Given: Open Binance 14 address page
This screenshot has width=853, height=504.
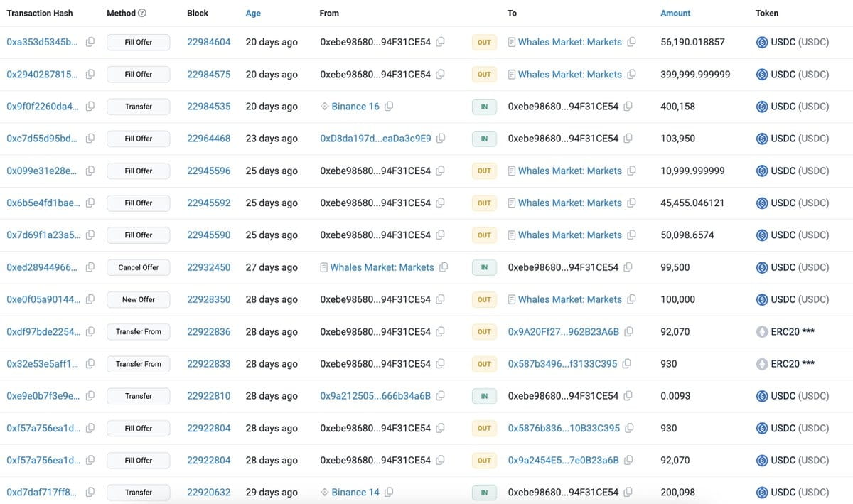Looking at the screenshot, I should 355,492.
